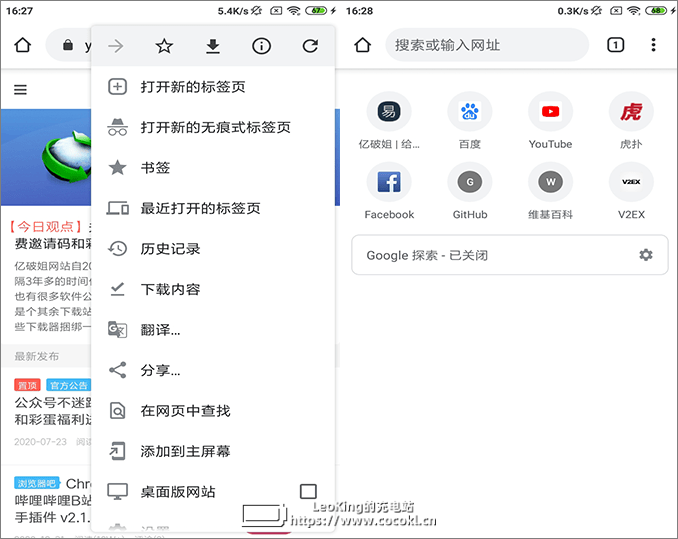
Task: Reload the page with refresh icon
Action: (310, 46)
